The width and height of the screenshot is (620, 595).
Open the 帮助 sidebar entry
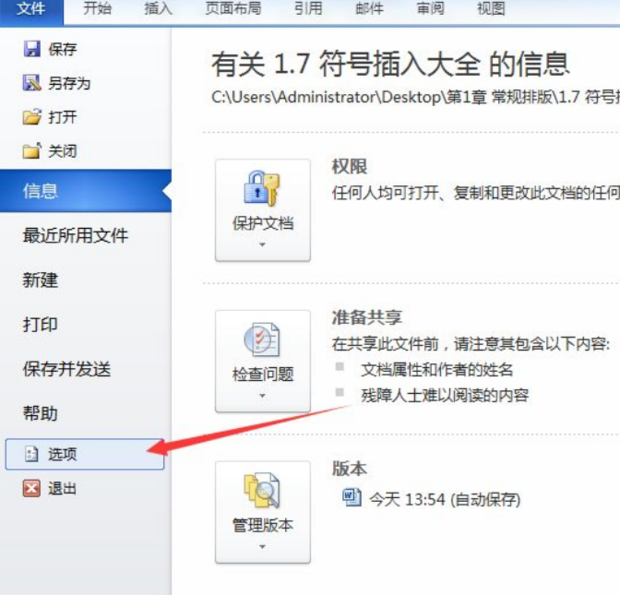40,414
